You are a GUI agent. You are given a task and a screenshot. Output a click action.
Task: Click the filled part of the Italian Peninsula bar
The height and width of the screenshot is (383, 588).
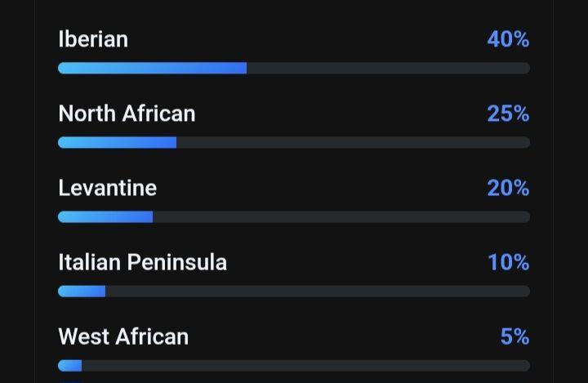click(x=82, y=292)
